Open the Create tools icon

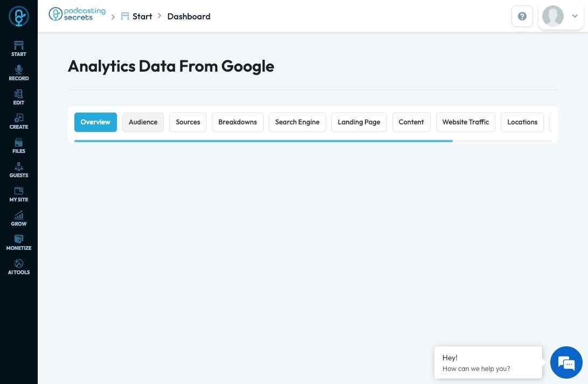pyautogui.click(x=19, y=121)
